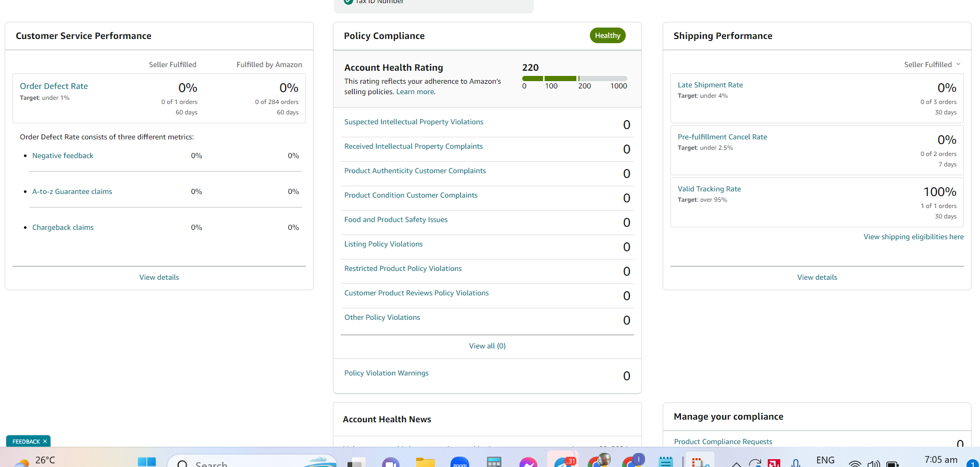Select the '0 of 284 orders' text
The image size is (980, 467).
tap(277, 102)
